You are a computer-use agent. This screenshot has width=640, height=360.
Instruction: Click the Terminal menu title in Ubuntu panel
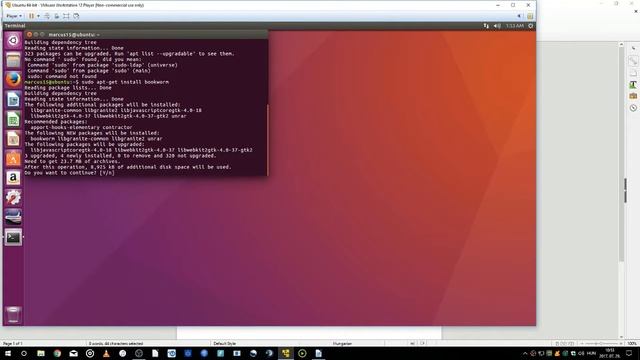pyautogui.click(x=15, y=26)
